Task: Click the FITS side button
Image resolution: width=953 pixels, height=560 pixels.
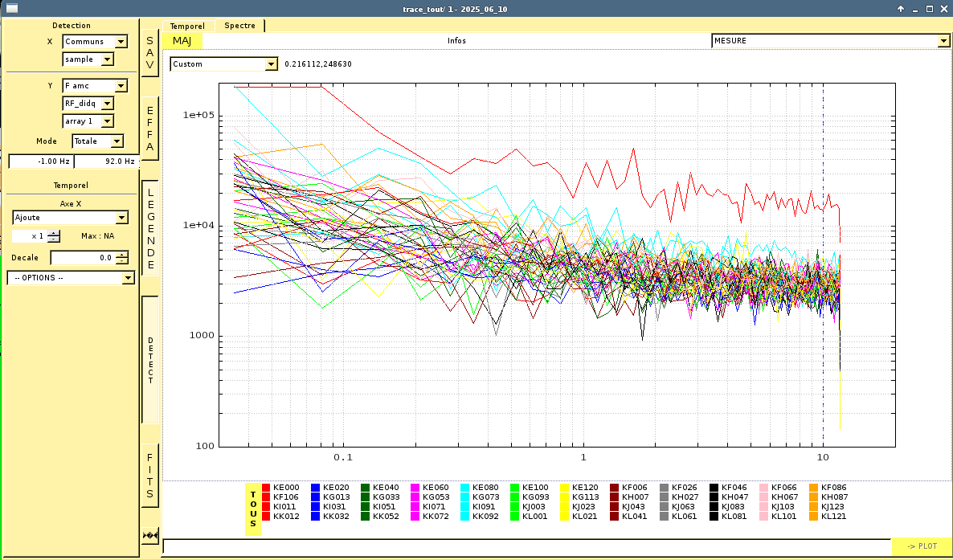Action: (x=149, y=475)
